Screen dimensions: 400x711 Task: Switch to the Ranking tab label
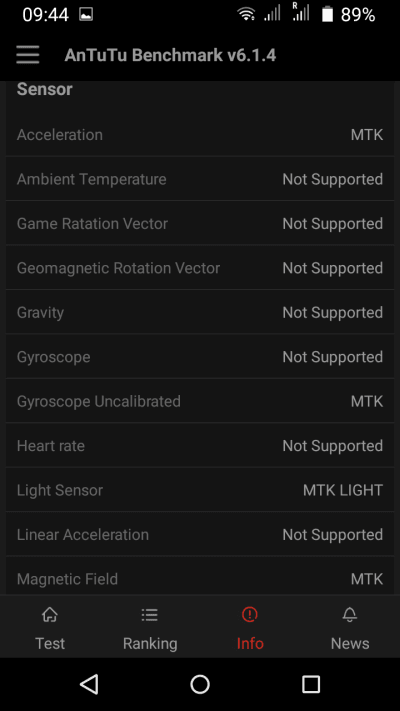pos(150,643)
